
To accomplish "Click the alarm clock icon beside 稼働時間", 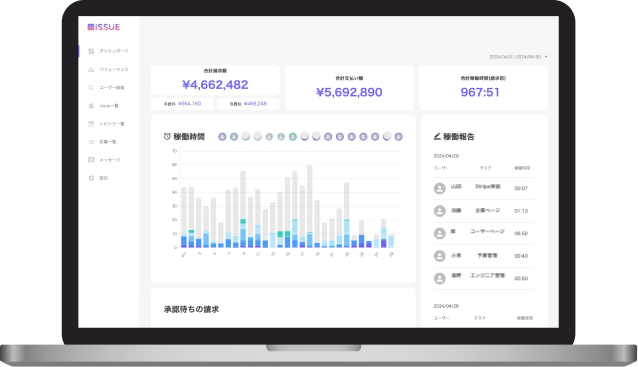I will [167, 136].
